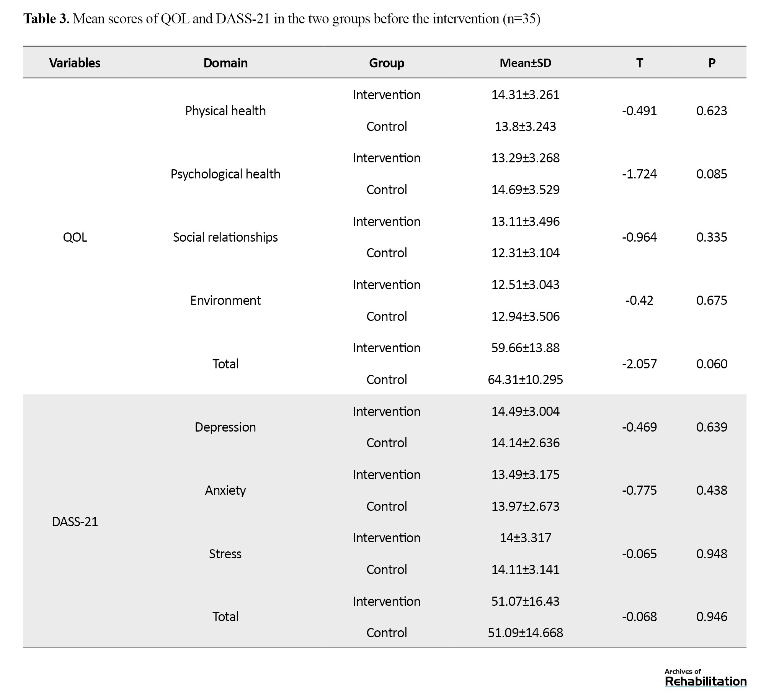Click the Environment domain cell
The image size is (761, 700).
click(x=225, y=301)
